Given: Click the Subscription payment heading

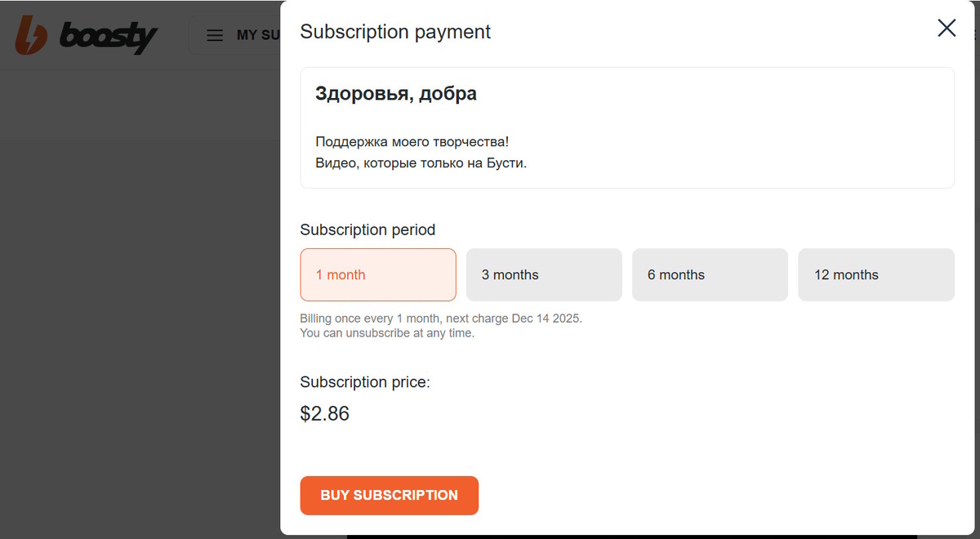Looking at the screenshot, I should (x=395, y=32).
